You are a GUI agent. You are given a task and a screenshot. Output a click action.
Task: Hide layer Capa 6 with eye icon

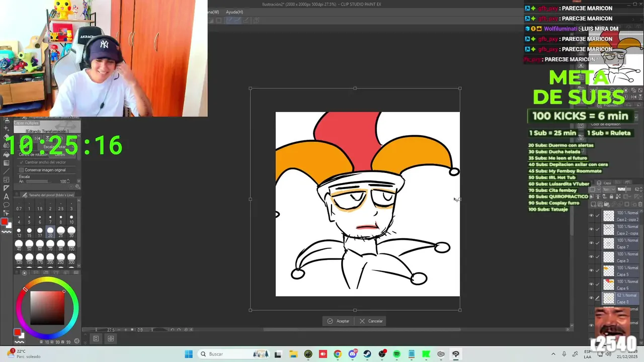(x=591, y=284)
